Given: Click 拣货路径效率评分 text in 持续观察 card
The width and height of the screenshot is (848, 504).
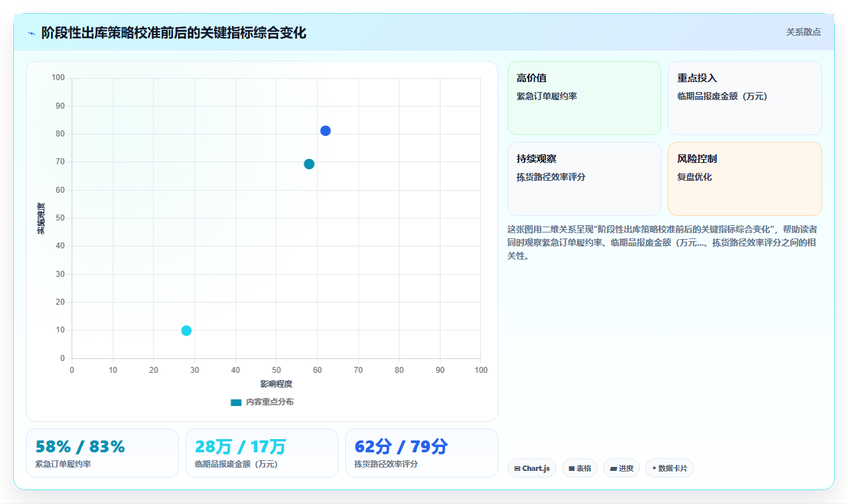Looking at the screenshot, I should [551, 177].
